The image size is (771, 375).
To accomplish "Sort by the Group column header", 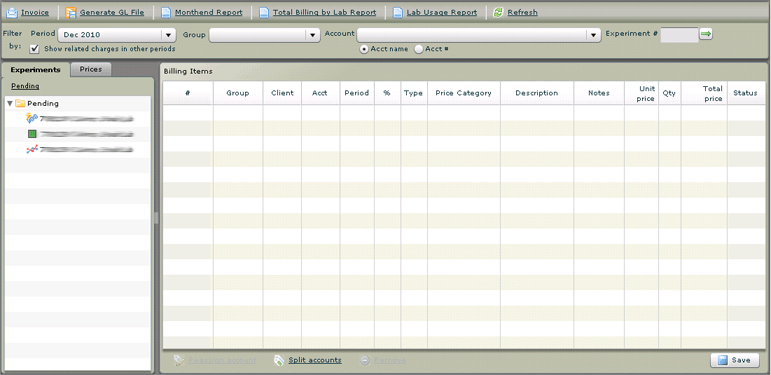I will [x=238, y=93].
